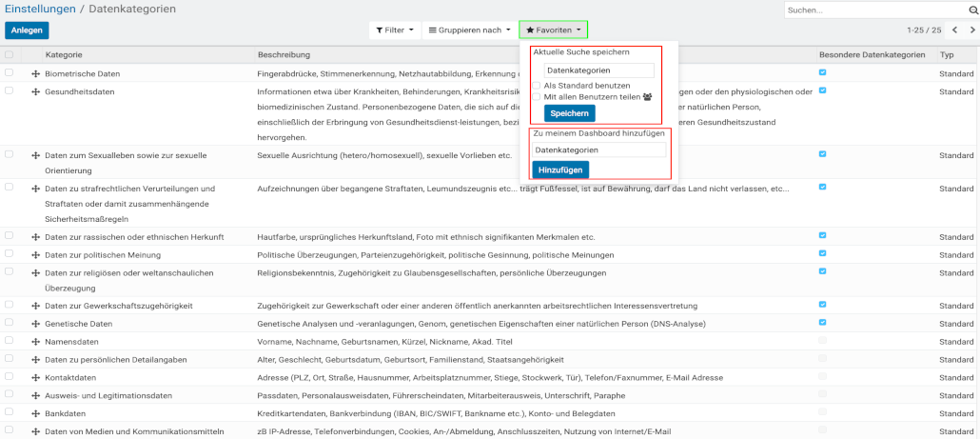The height and width of the screenshot is (439, 980).
Task: Click drag handle of Biometrische Daten row
Action: [35, 73]
